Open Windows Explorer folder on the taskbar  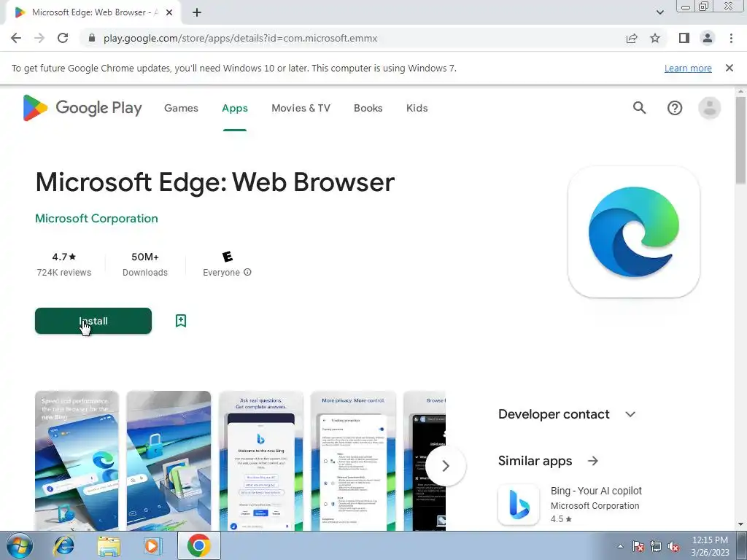coord(109,545)
